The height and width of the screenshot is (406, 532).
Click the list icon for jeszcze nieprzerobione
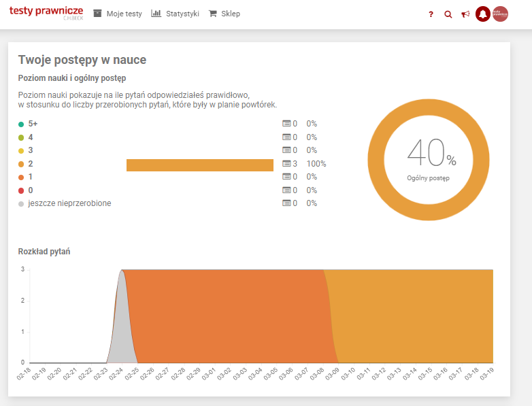[286, 203]
